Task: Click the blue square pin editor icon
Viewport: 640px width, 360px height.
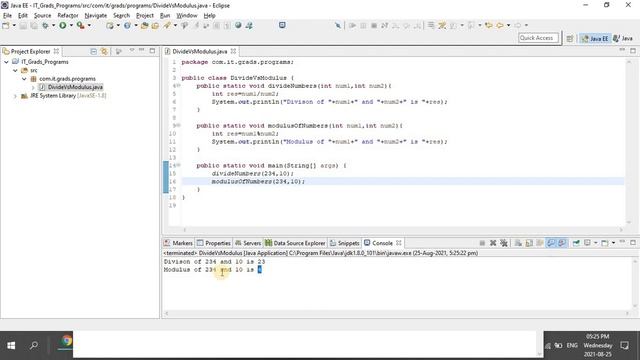Action: (x=282, y=25)
